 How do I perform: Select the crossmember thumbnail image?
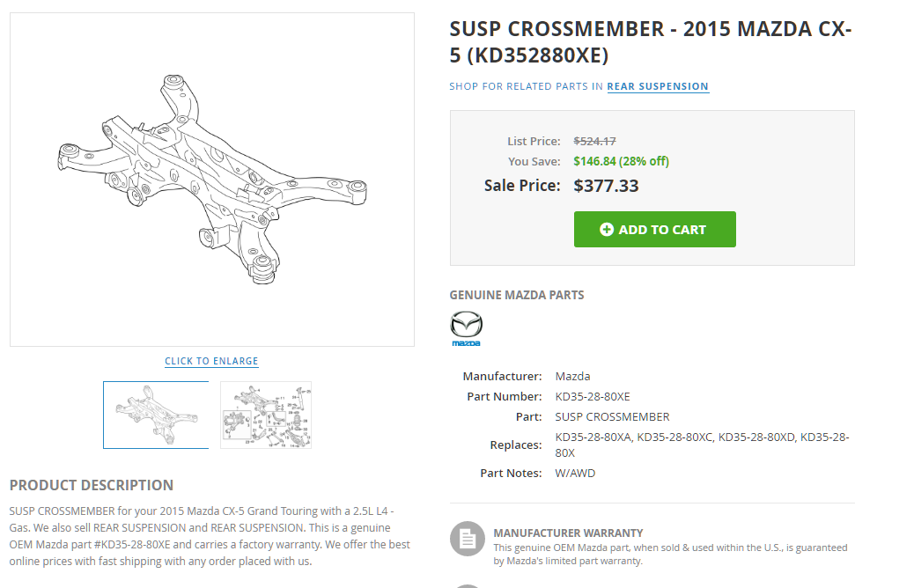coord(156,415)
